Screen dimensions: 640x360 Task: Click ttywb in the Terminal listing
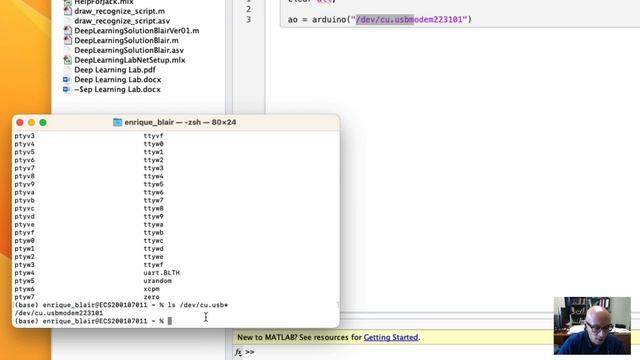pos(153,233)
